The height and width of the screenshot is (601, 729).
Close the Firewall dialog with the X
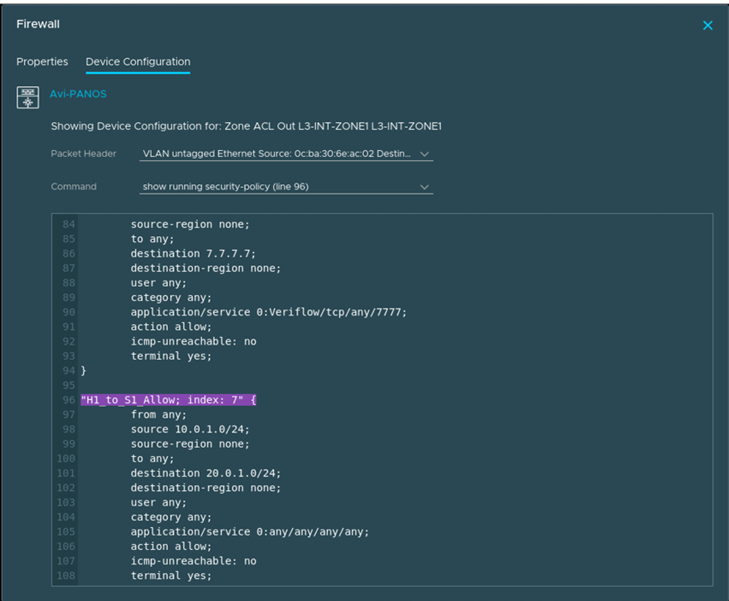pos(707,25)
